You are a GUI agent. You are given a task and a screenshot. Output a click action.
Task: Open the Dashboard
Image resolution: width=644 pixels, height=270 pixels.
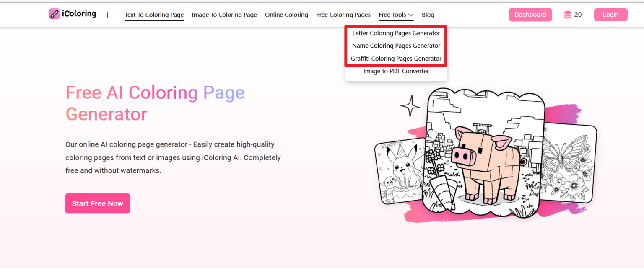(530, 14)
